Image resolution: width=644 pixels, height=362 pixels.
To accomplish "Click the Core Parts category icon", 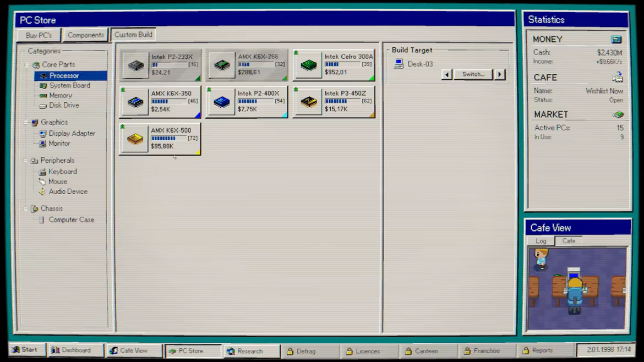I will click(36, 65).
